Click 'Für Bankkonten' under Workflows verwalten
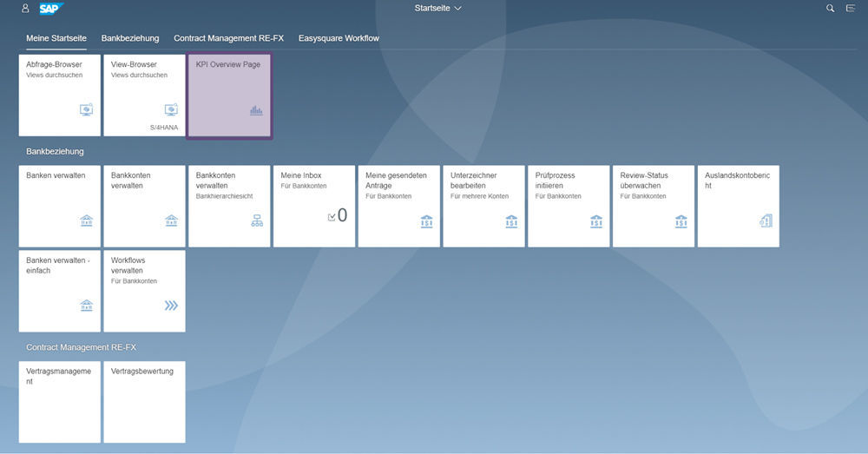Viewport: 868px width, 454px height. 134,281
